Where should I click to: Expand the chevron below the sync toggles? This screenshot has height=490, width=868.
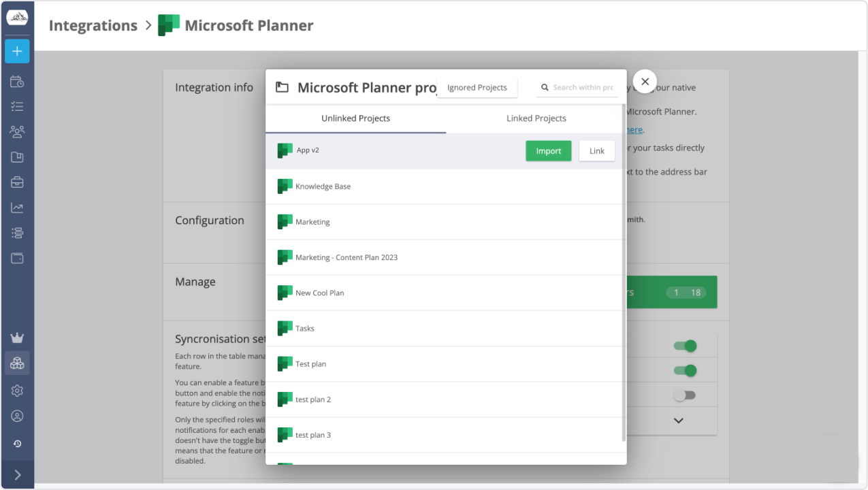[x=677, y=421]
